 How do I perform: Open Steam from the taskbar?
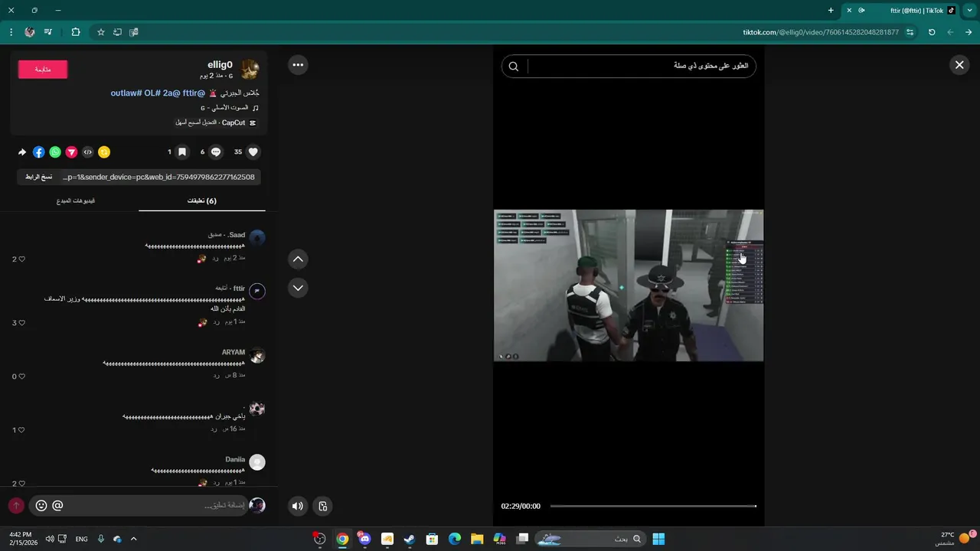coord(409,539)
